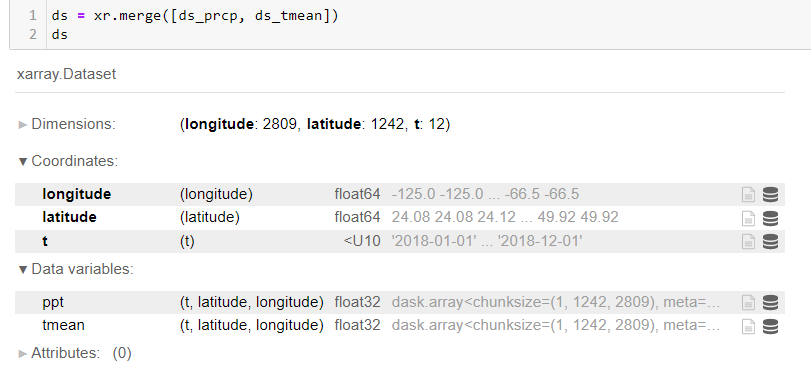Click the t values preview '2018-01-01'
The image size is (811, 374).
(487, 241)
